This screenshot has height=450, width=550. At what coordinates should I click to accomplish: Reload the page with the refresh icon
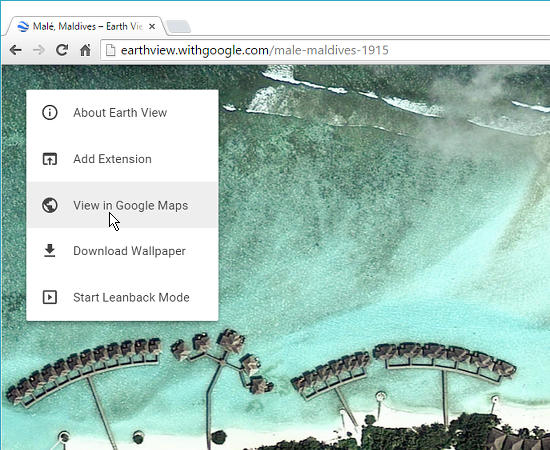pyautogui.click(x=62, y=50)
